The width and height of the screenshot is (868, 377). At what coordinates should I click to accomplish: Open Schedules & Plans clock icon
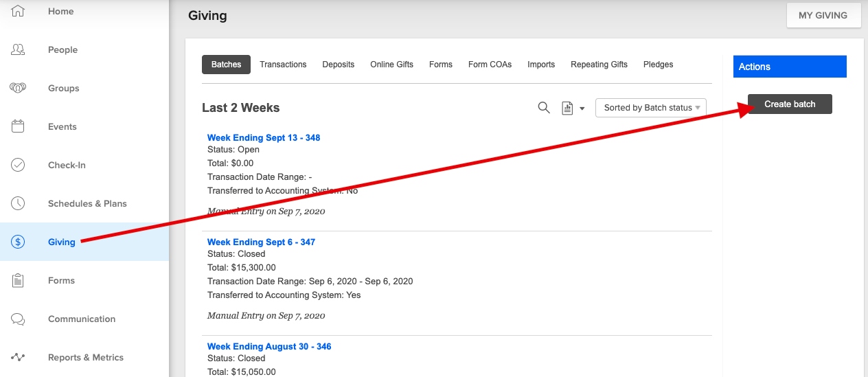[18, 204]
